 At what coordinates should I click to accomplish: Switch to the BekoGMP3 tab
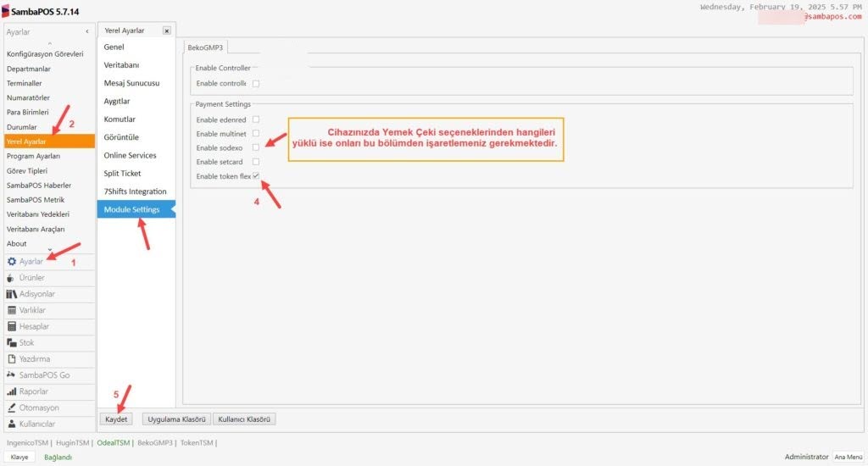click(205, 47)
